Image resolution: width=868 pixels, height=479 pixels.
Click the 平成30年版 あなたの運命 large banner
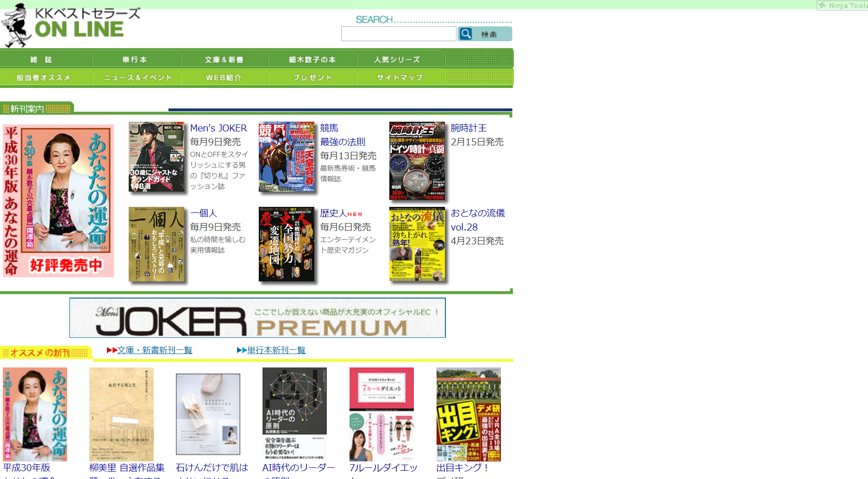58,201
